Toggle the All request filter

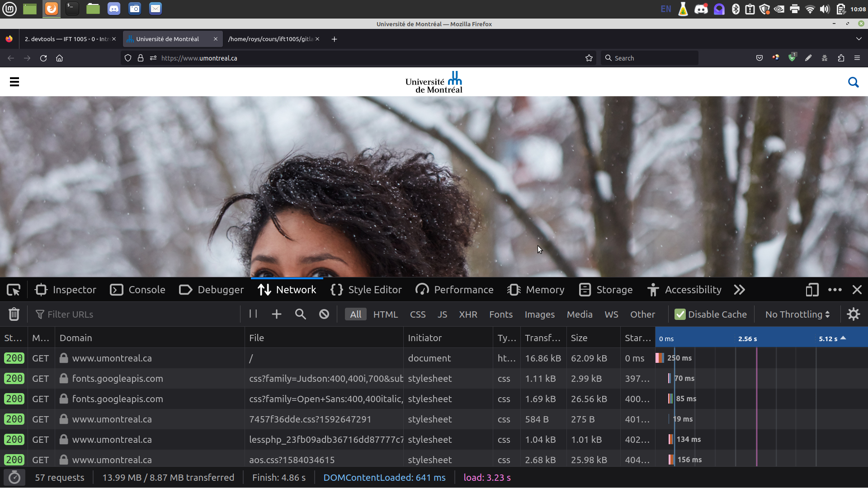coord(355,314)
